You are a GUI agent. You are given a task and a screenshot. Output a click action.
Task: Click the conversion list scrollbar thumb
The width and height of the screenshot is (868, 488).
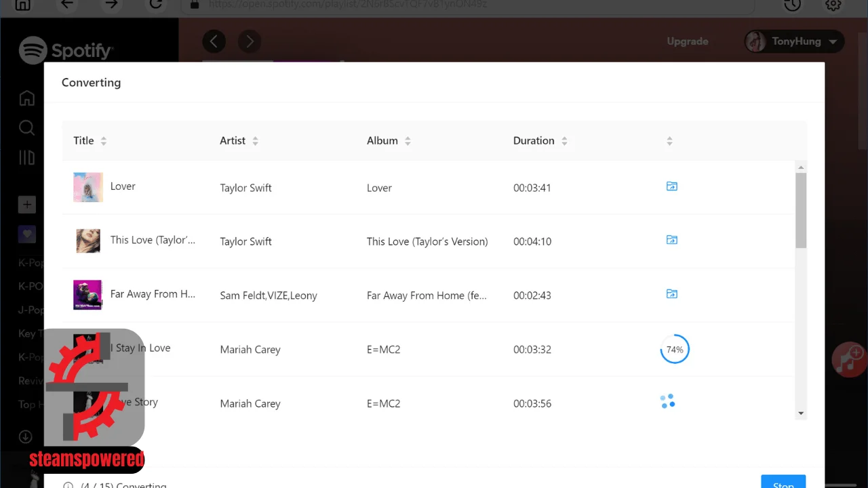coord(801,210)
